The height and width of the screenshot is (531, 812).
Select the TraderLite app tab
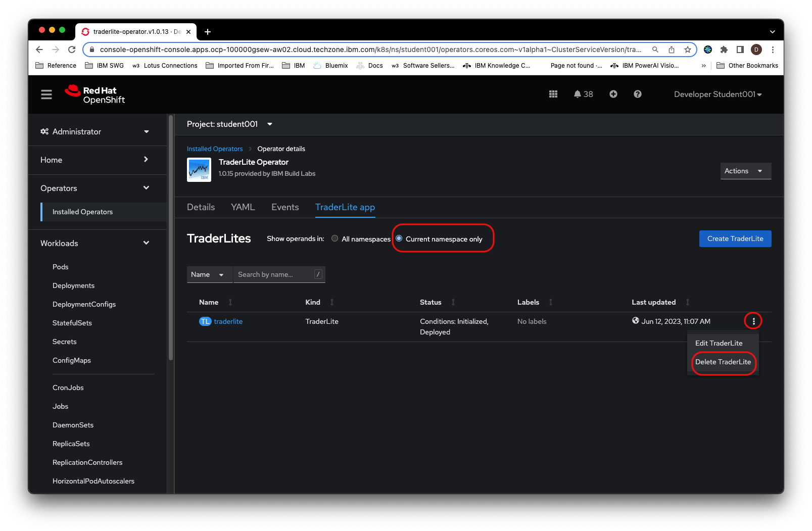click(345, 207)
